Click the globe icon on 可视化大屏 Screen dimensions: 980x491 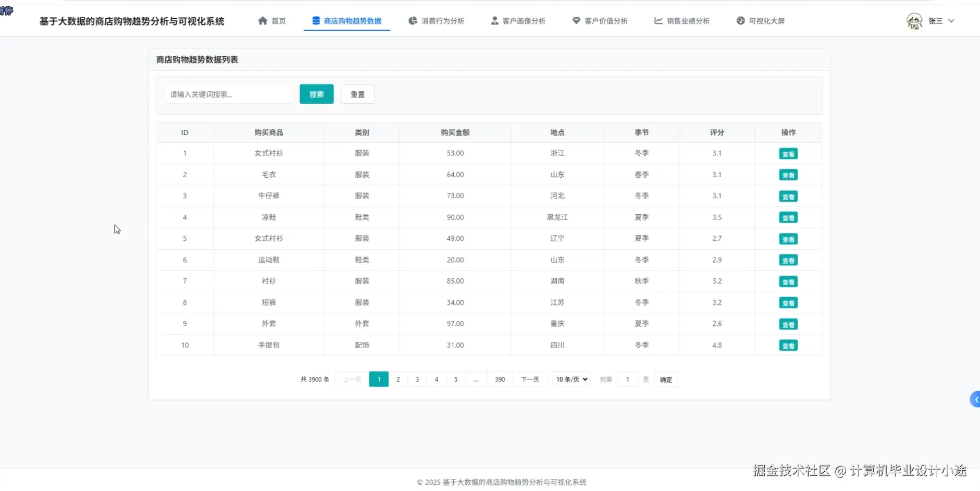pyautogui.click(x=740, y=21)
